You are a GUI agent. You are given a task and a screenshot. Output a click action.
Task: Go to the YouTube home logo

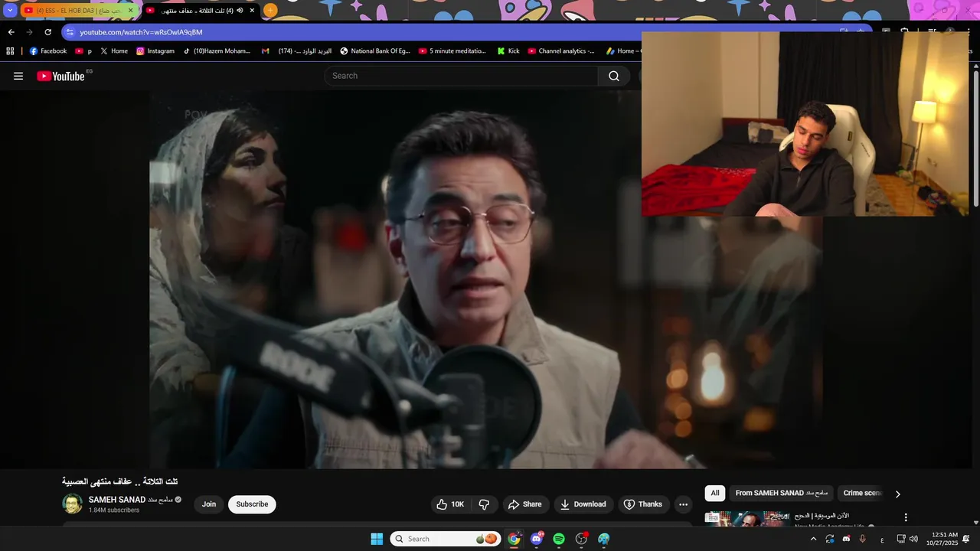pos(60,76)
